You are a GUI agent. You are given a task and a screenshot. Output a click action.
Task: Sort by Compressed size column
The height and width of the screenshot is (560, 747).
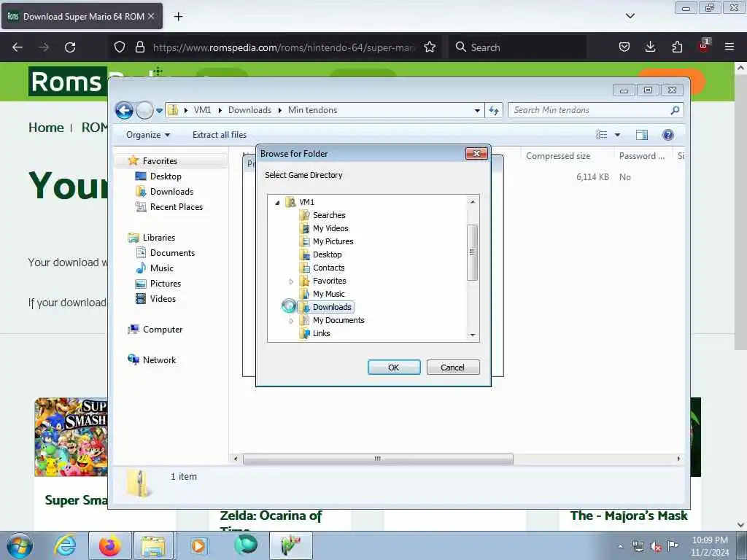[x=558, y=156]
